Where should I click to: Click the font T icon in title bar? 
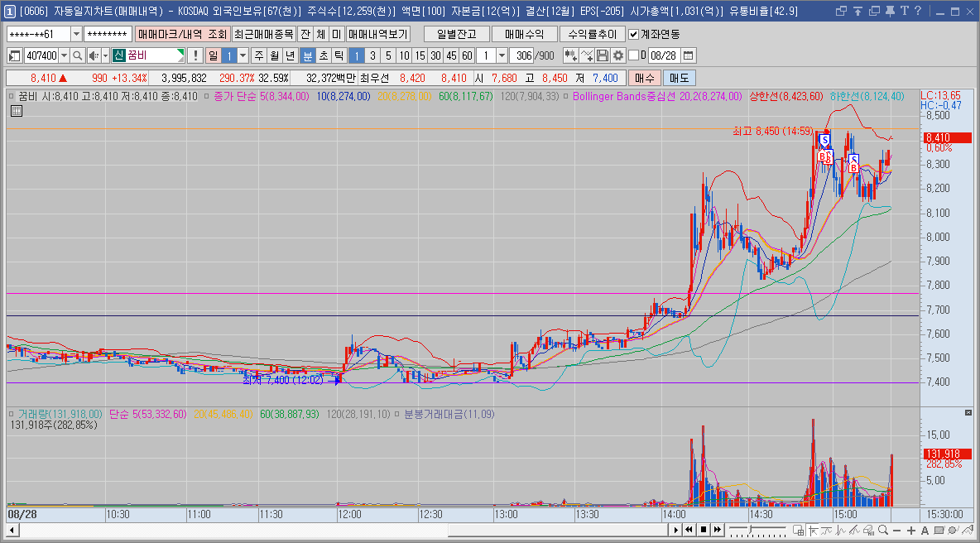904,11
